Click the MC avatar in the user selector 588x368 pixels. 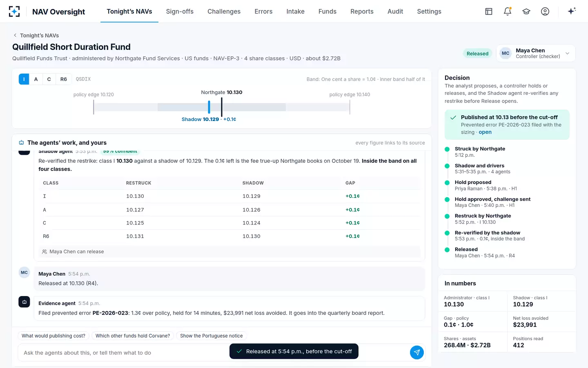(x=506, y=53)
